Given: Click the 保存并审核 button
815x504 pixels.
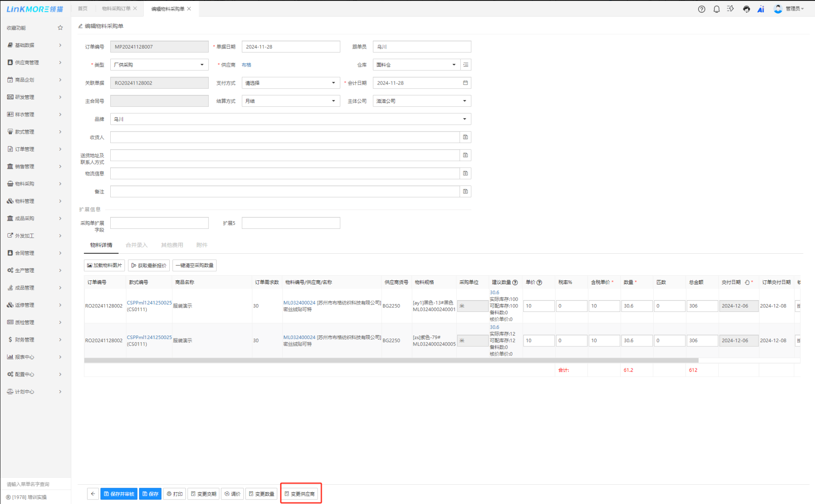Looking at the screenshot, I should point(119,494).
